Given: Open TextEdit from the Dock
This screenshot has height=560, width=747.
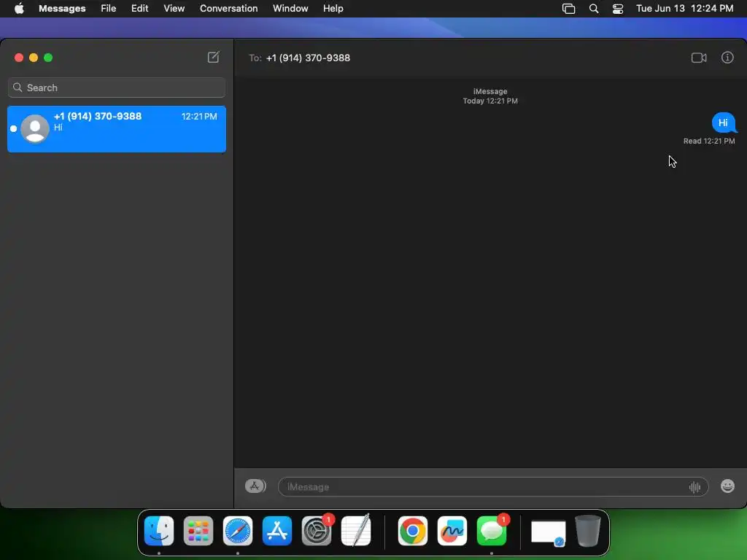Looking at the screenshot, I should click(356, 531).
